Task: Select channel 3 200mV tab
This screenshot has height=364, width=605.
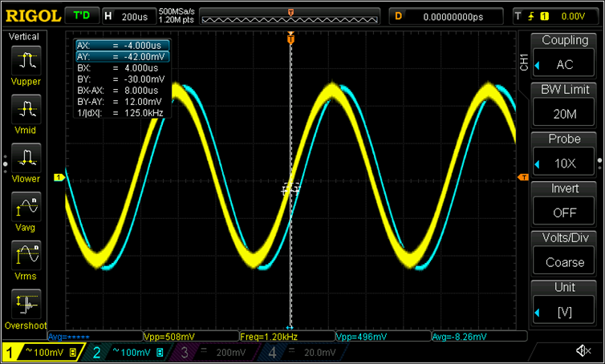Action: tap(213, 352)
